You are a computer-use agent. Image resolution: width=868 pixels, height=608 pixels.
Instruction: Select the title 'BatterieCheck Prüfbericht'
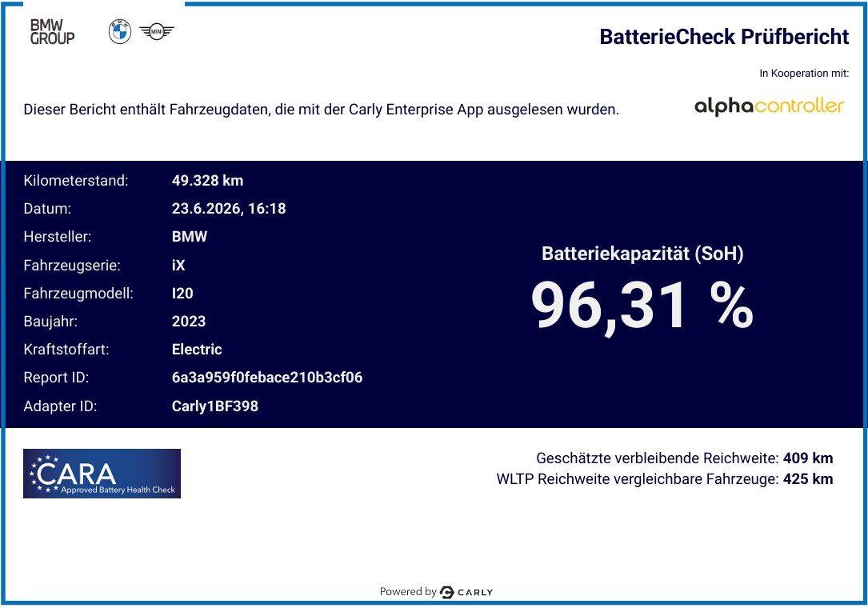[x=724, y=37]
